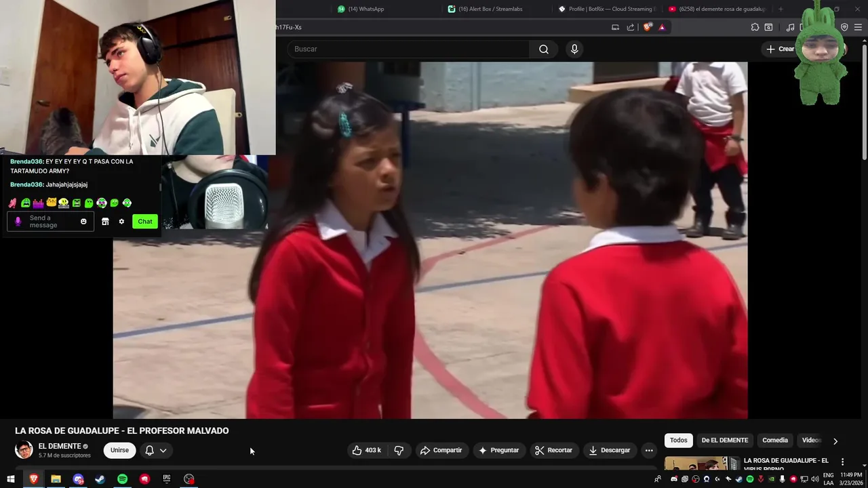Image resolution: width=868 pixels, height=488 pixels.
Task: Open the suggested video thumbnail in sidebar
Action: [702, 463]
